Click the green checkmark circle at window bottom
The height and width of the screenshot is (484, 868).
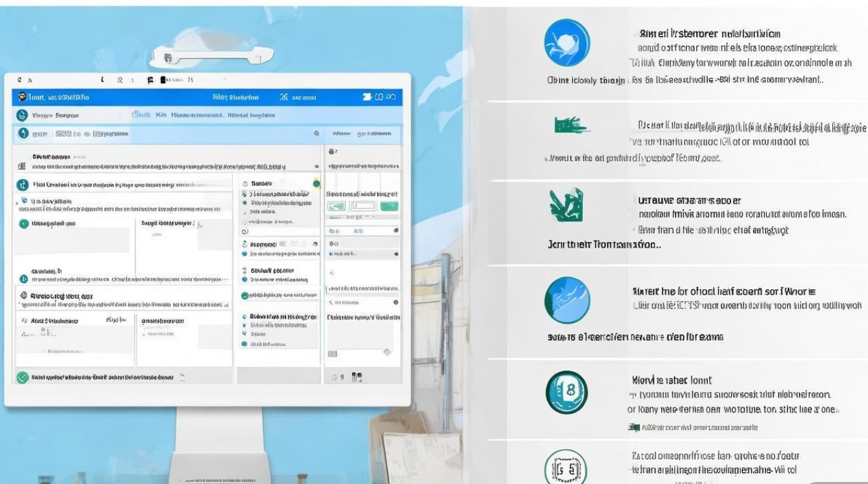click(23, 378)
